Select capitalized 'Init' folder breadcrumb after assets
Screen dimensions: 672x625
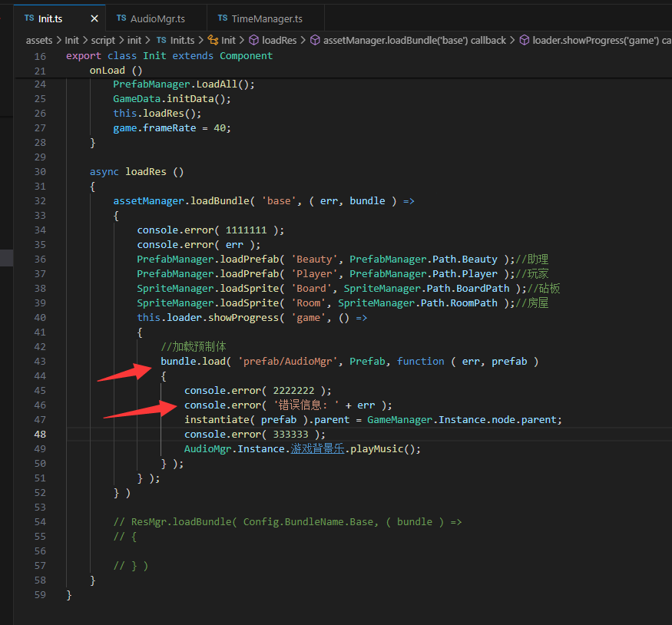pos(71,40)
